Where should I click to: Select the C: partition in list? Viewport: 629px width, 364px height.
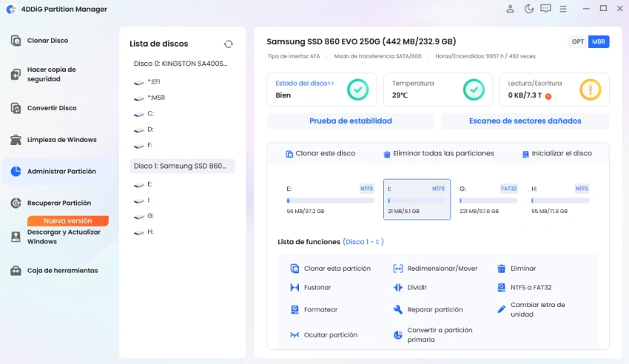coord(182,113)
